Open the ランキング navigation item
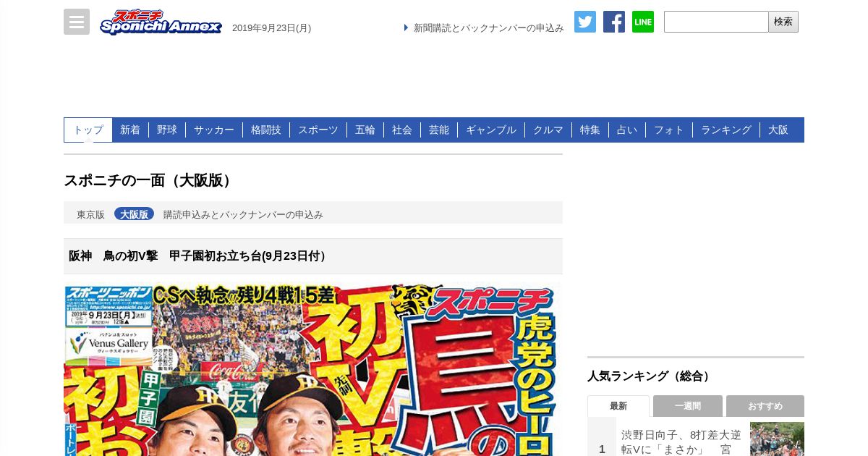Viewport: 868px width, 456px height. pos(726,130)
